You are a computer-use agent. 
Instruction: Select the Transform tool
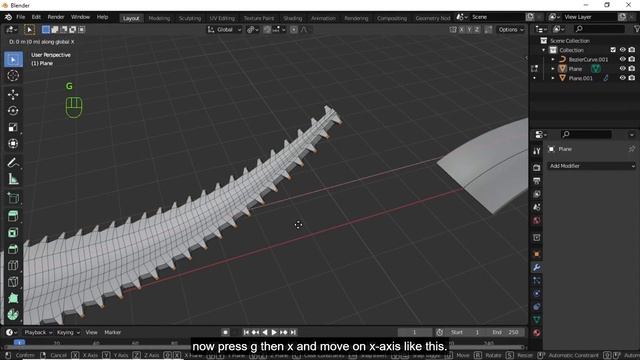point(13,144)
